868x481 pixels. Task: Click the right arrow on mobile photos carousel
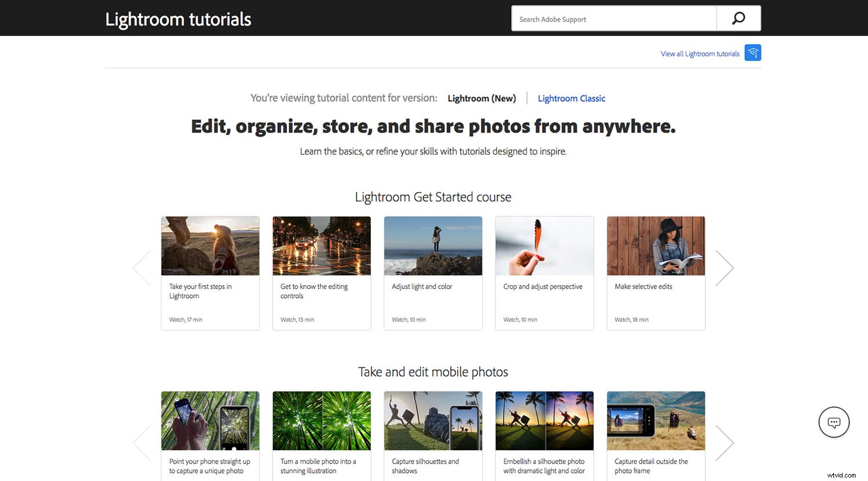724,442
